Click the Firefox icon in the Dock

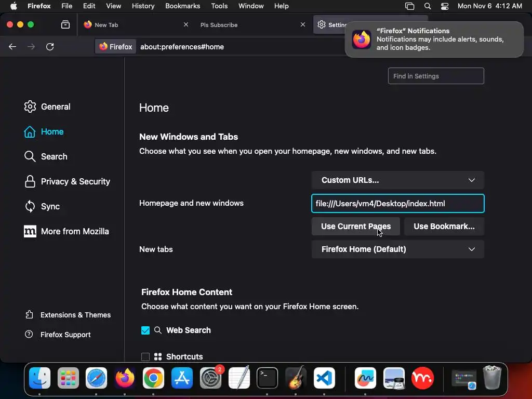pyautogui.click(x=125, y=378)
